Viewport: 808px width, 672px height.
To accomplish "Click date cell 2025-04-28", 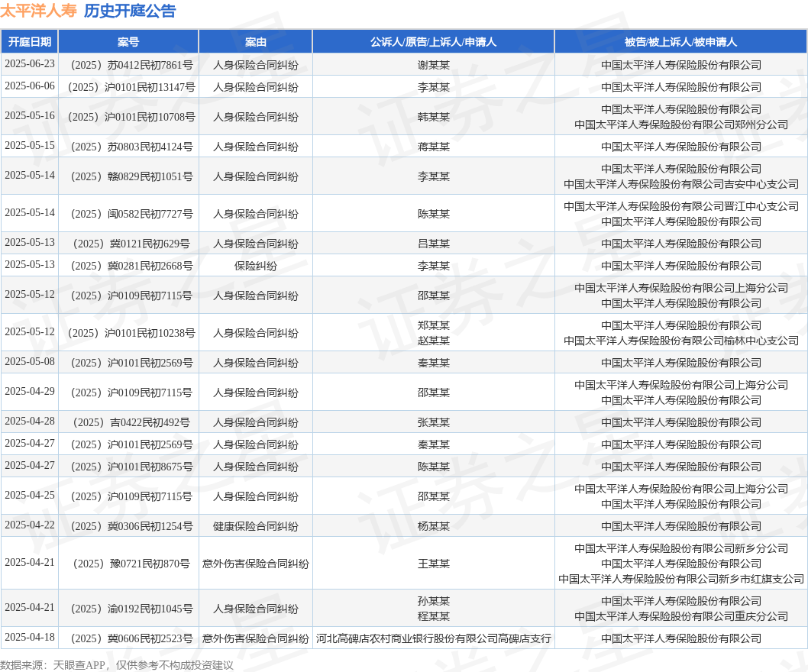I will point(29,422).
